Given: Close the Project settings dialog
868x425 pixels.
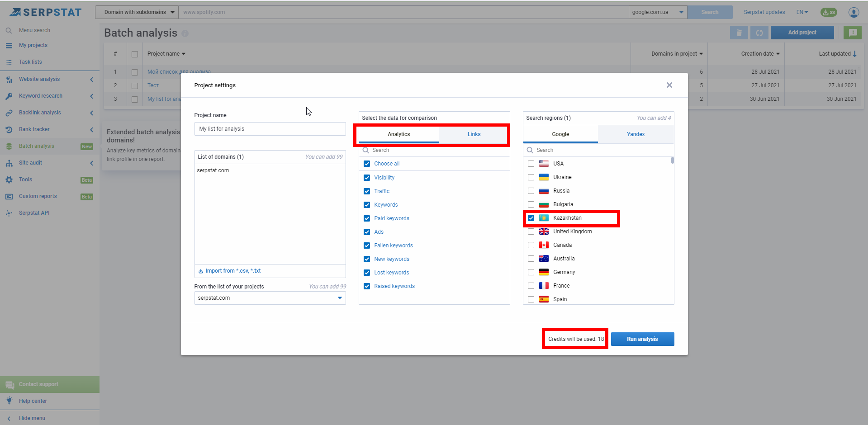Looking at the screenshot, I should click(x=669, y=85).
